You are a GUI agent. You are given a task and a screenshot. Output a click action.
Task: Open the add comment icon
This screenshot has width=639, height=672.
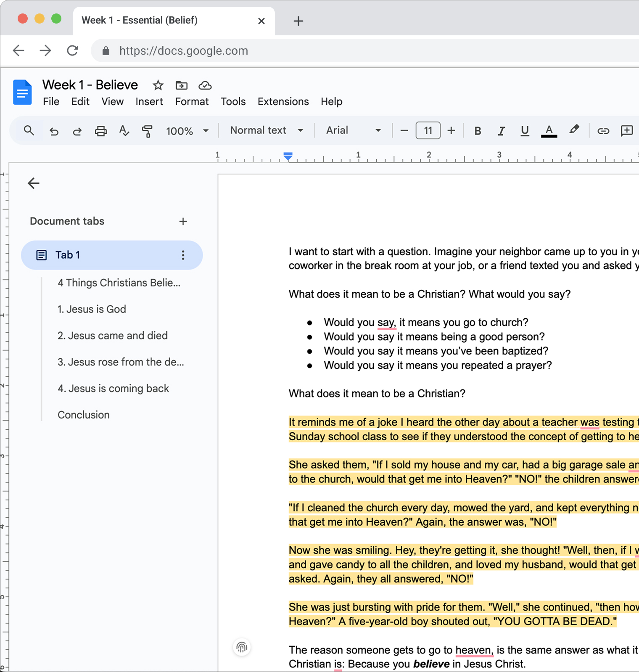pyautogui.click(x=626, y=131)
